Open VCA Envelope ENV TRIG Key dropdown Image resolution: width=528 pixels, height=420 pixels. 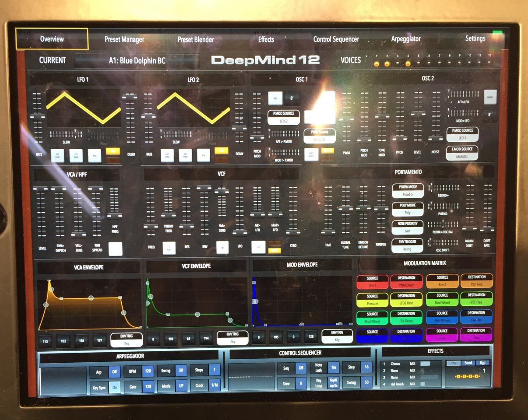coord(126,339)
